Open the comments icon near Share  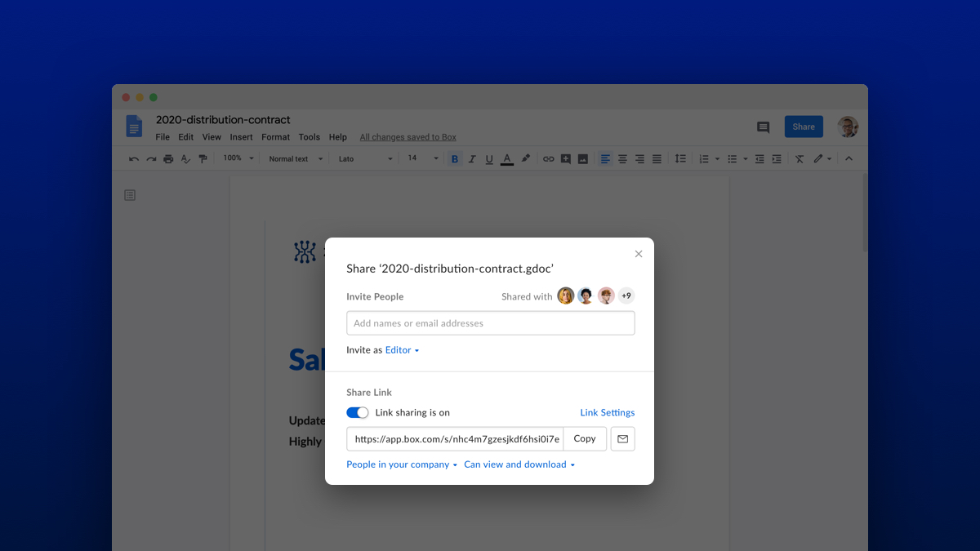pos(763,127)
